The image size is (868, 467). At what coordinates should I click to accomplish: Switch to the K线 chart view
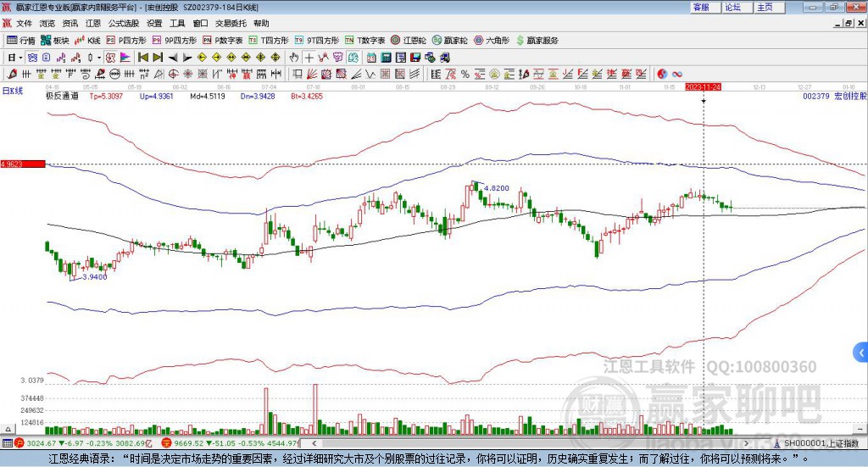click(87, 41)
